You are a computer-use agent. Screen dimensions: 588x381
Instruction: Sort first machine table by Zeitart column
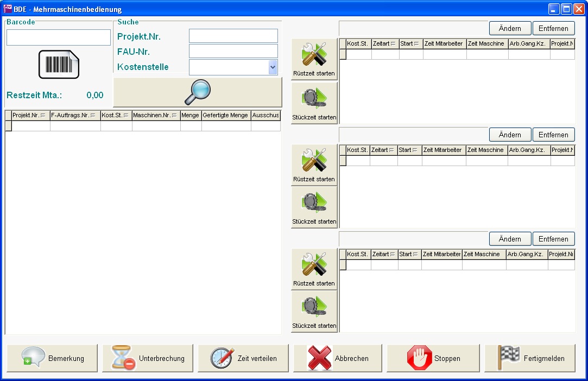point(384,43)
